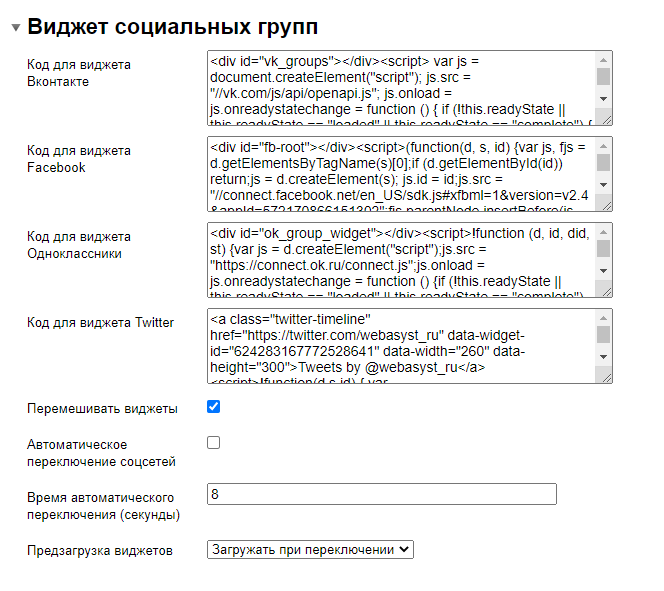Click the Перемешивать виджеты label text
664x591 pixels.
point(102,409)
